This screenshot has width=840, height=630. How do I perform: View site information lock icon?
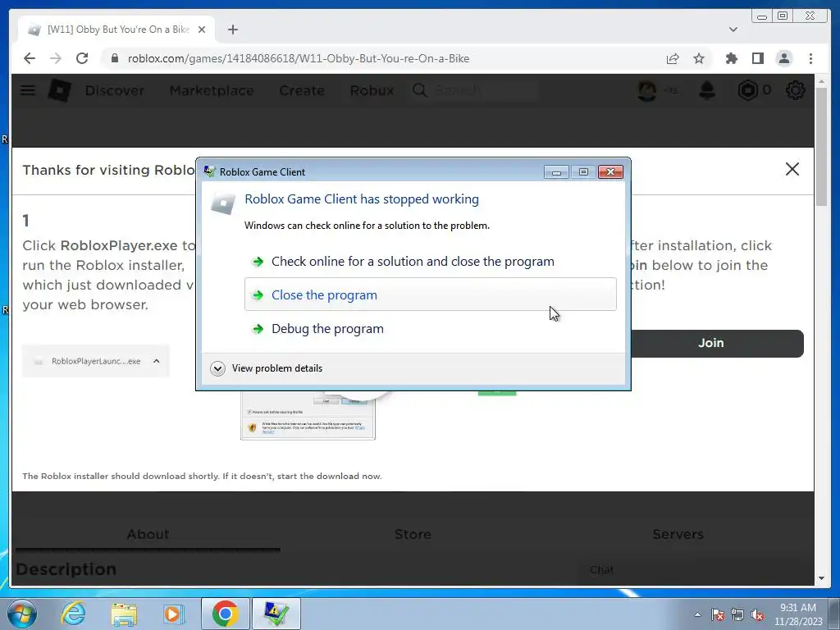[x=114, y=58]
